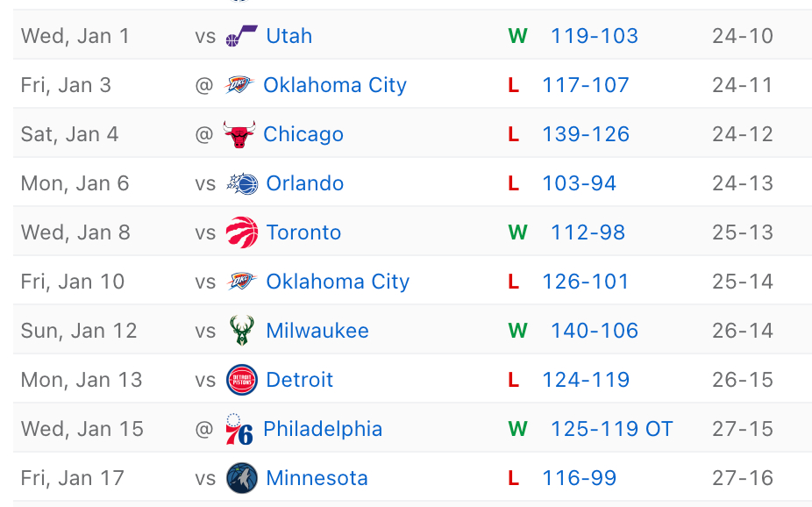Click the Thunder logo in Jan 3 row

click(x=239, y=85)
